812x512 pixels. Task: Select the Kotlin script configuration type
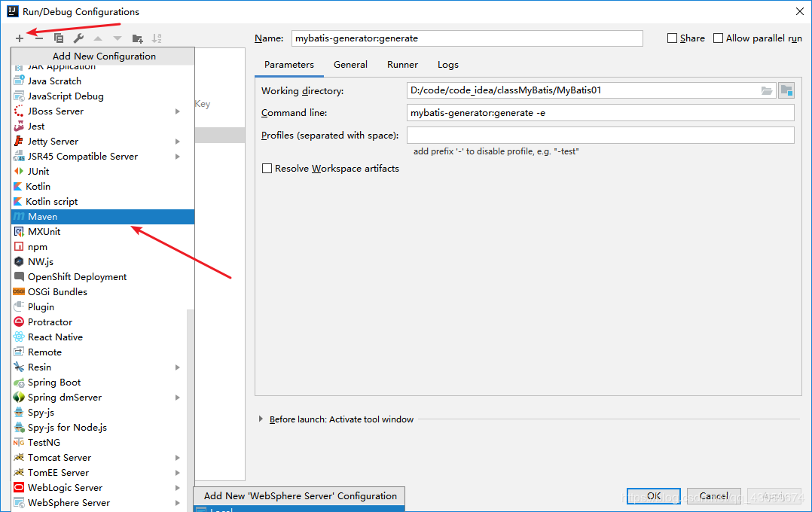pyautogui.click(x=102, y=201)
